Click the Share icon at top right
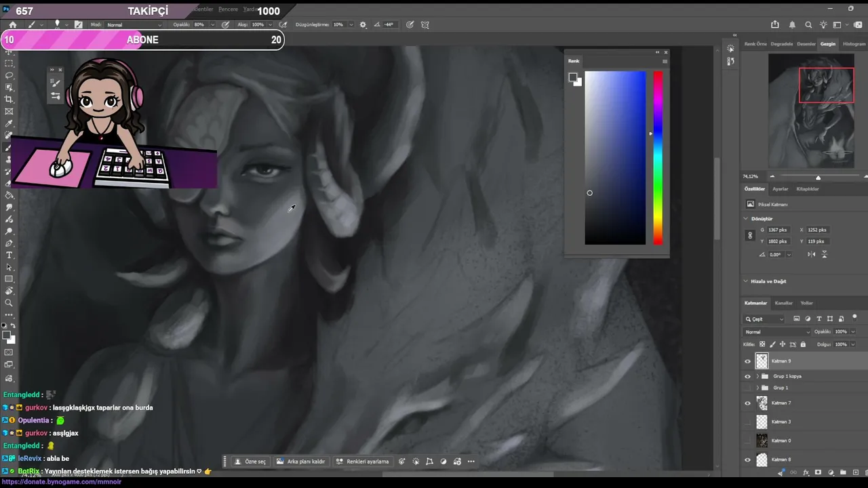Screen dimensions: 868x488 click(x=776, y=24)
